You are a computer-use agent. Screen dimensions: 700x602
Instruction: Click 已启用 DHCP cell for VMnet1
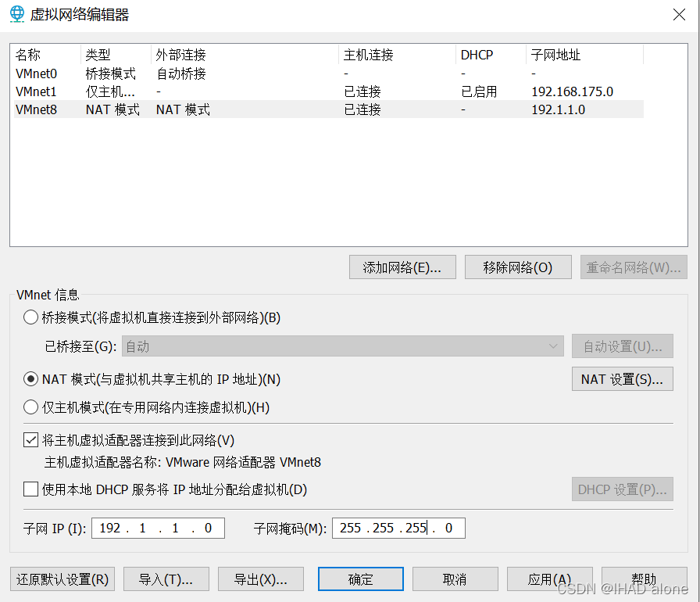tap(479, 91)
